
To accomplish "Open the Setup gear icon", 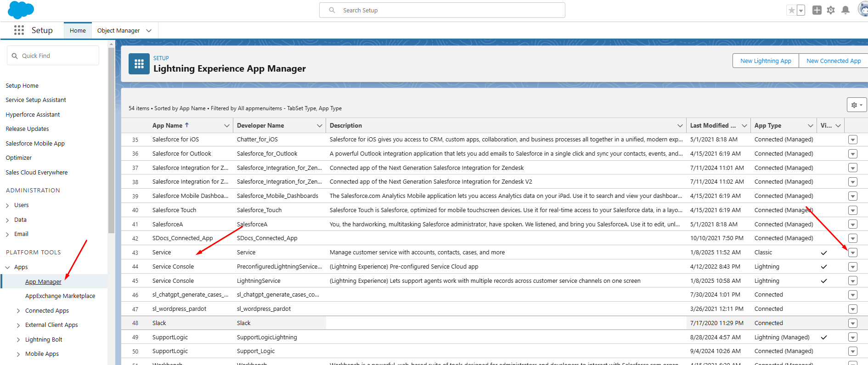I will (831, 10).
